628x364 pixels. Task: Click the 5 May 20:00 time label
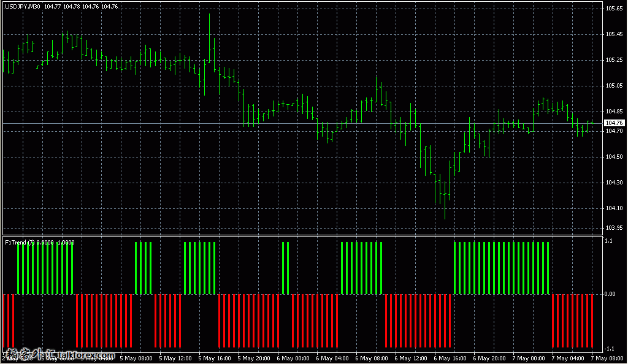pos(254,358)
